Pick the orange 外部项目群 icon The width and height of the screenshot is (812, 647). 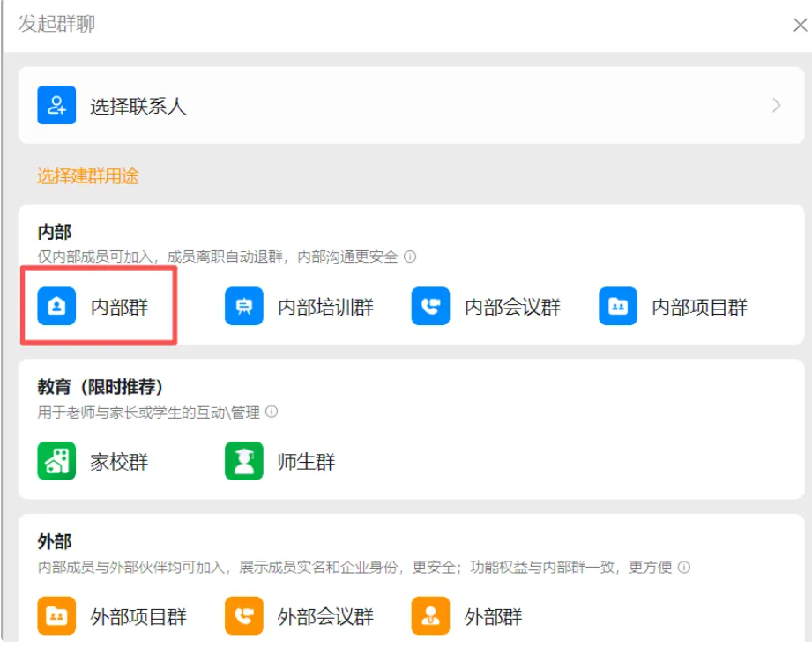click(x=56, y=616)
